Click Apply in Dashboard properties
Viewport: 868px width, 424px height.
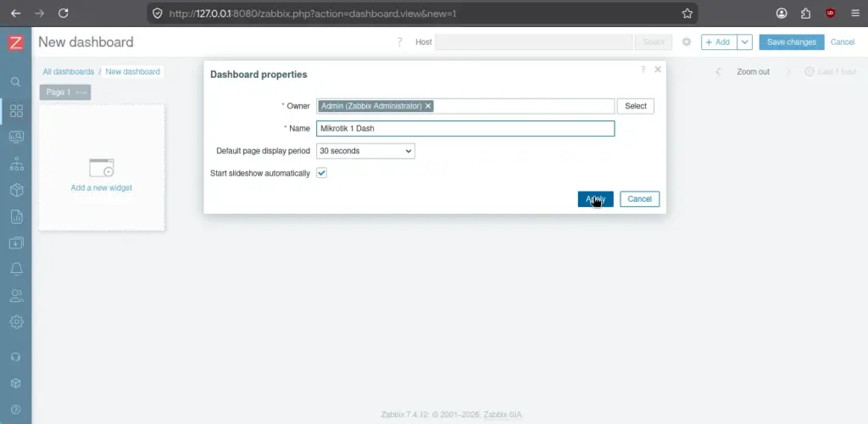tap(596, 199)
